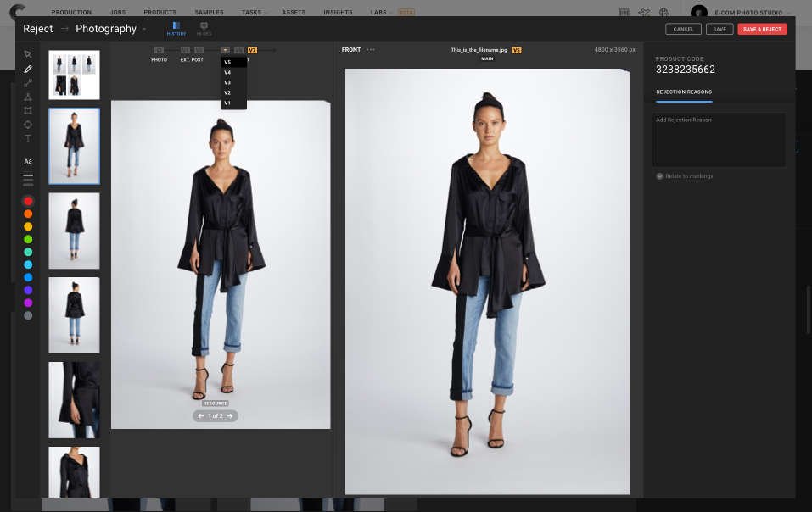Go to next resource image
812x512 pixels.
tap(230, 416)
